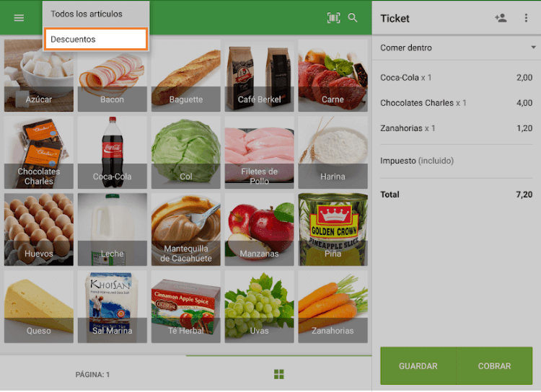Add customer to ticket icon
Viewport: 541px width, 392px height.
coord(501,18)
